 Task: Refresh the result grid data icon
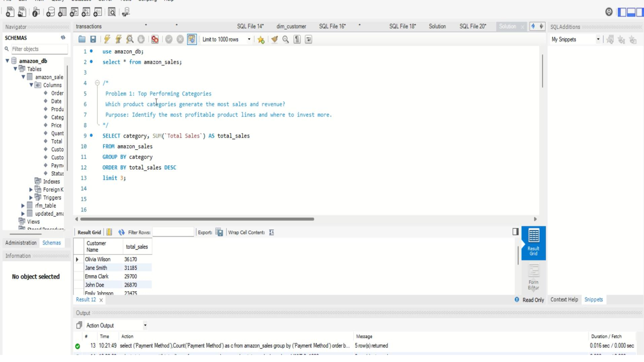coord(121,232)
